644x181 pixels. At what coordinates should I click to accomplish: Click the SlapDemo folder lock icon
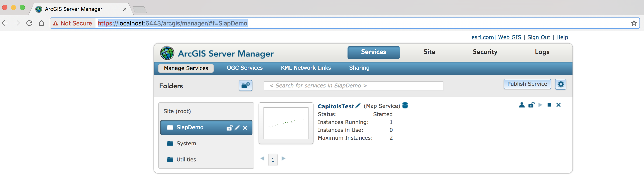pos(230,128)
